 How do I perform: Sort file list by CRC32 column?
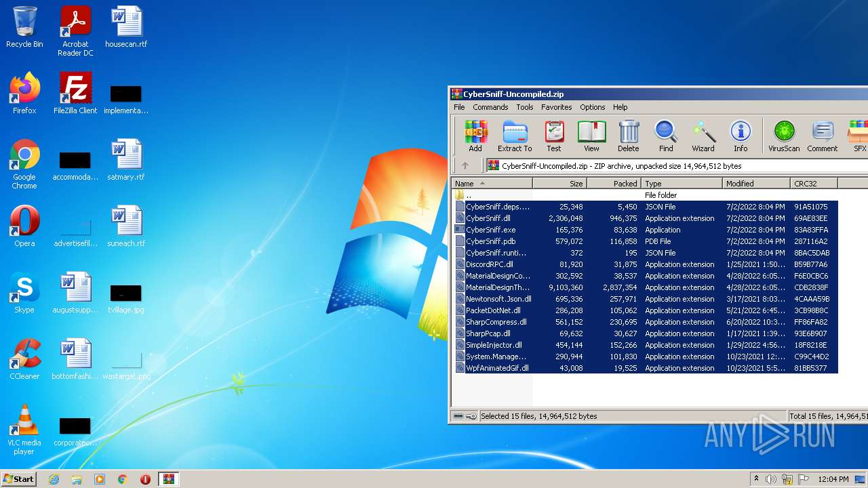(x=814, y=183)
